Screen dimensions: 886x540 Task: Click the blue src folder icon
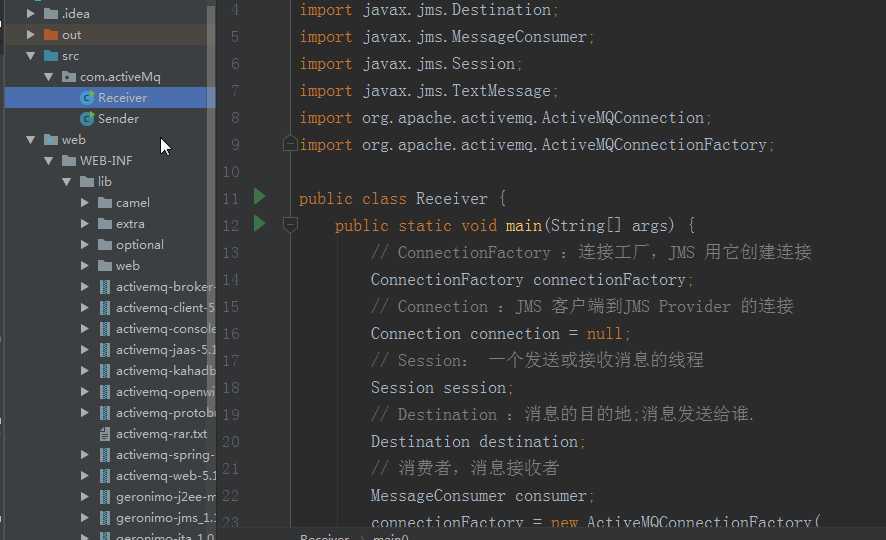tap(51, 55)
